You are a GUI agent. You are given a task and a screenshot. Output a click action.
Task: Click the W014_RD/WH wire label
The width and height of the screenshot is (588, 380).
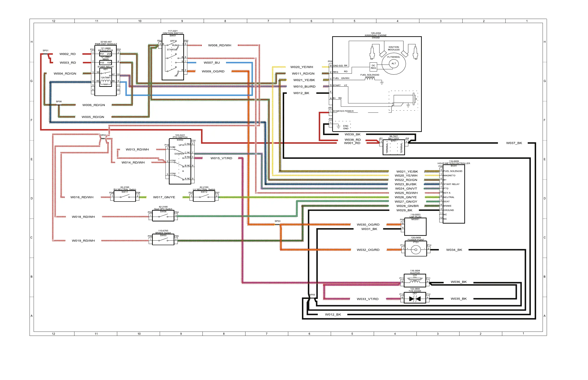(133, 162)
